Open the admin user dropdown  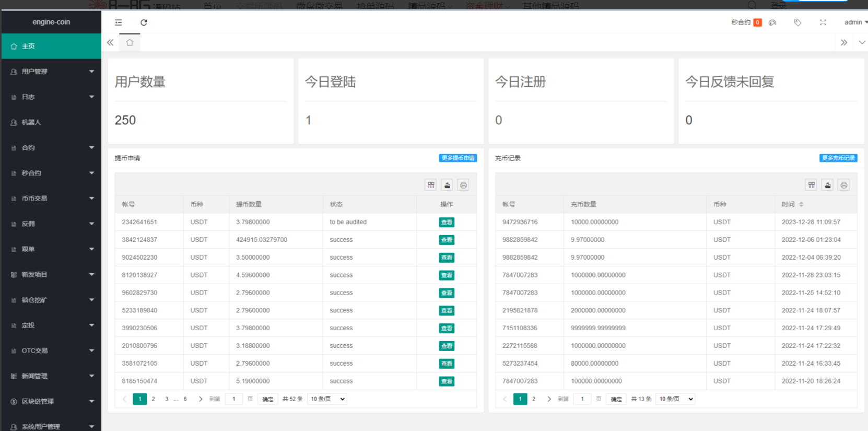tap(855, 22)
